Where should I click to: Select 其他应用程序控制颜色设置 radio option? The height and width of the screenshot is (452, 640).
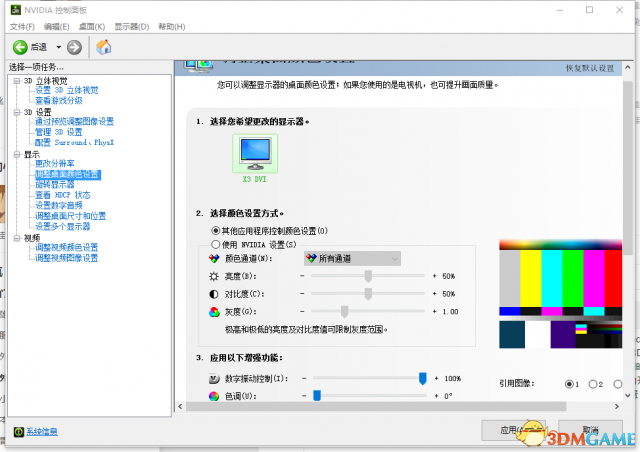tap(216, 231)
